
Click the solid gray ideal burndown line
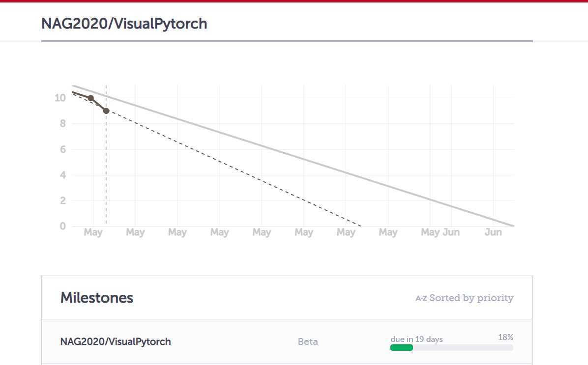293,156
